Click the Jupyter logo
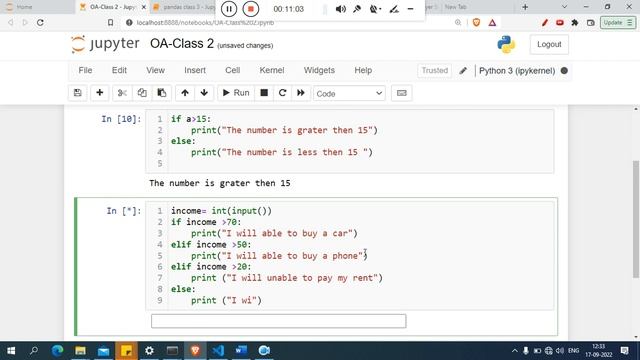This screenshot has height=360, width=640. 105,44
